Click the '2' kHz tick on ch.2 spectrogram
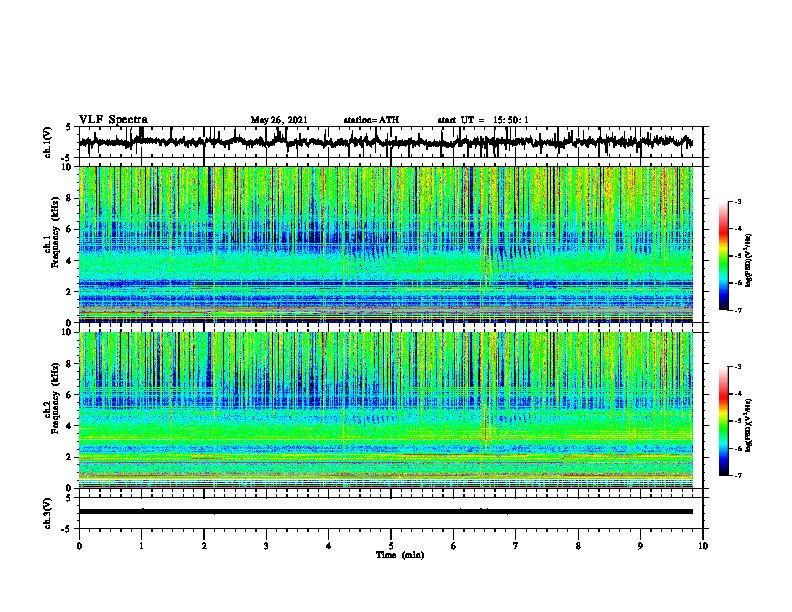This screenshot has width=792, height=612. click(x=71, y=457)
